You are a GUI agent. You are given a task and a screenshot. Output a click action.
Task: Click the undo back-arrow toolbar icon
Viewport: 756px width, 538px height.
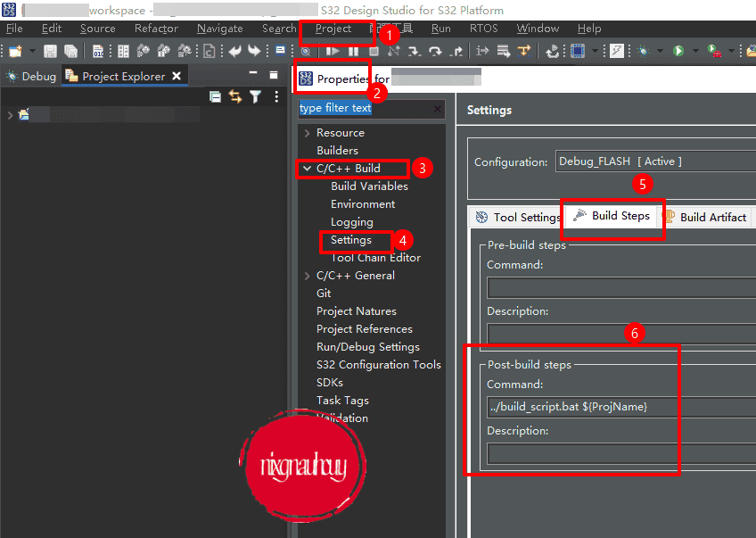[x=235, y=52]
